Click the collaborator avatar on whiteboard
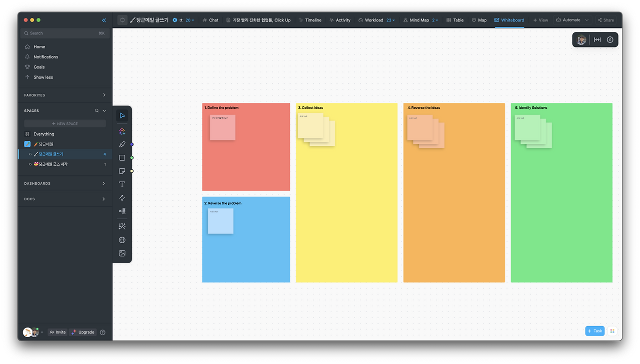The width and height of the screenshot is (640, 364). (581, 40)
